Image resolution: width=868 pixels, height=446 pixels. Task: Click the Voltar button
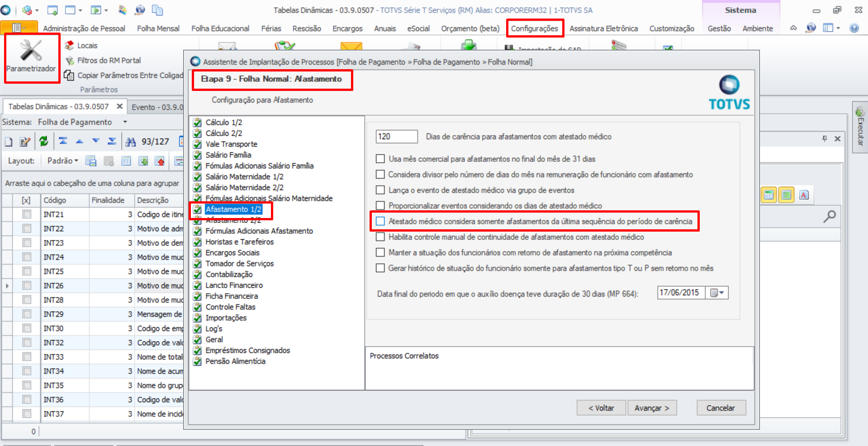tap(601, 408)
